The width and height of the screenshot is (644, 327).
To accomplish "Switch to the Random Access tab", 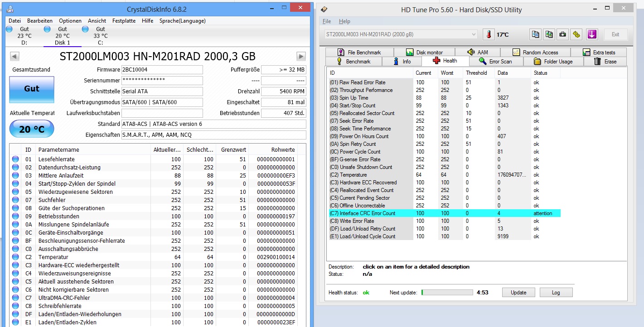I will pos(535,52).
